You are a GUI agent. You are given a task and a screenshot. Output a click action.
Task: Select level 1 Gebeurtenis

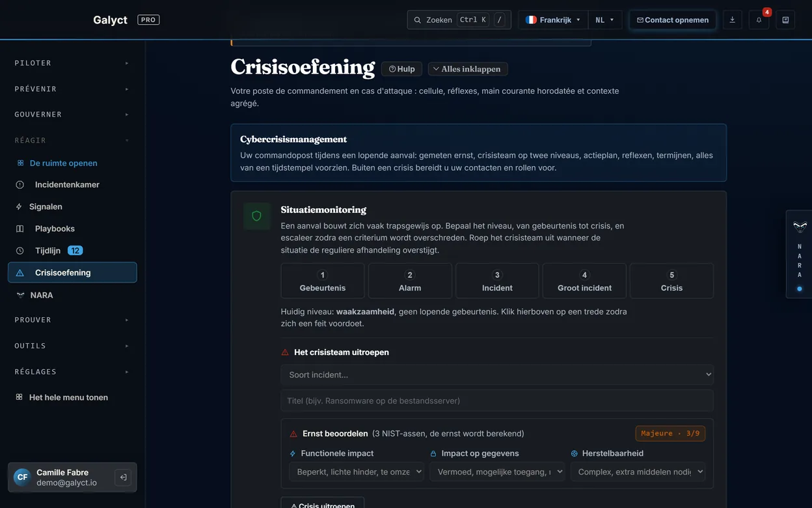323,281
